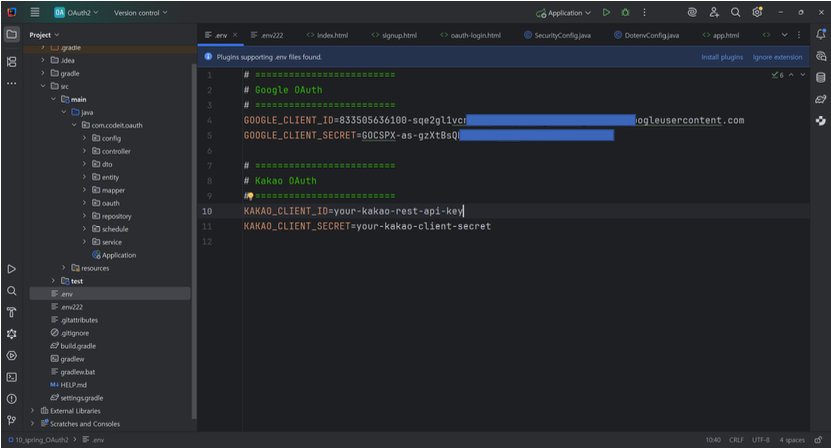Open the Build hammer tool window
This screenshot has width=831, height=448.
(x=11, y=312)
